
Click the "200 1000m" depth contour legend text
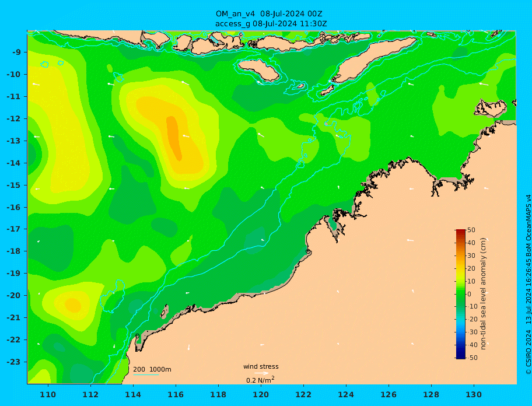(152, 369)
